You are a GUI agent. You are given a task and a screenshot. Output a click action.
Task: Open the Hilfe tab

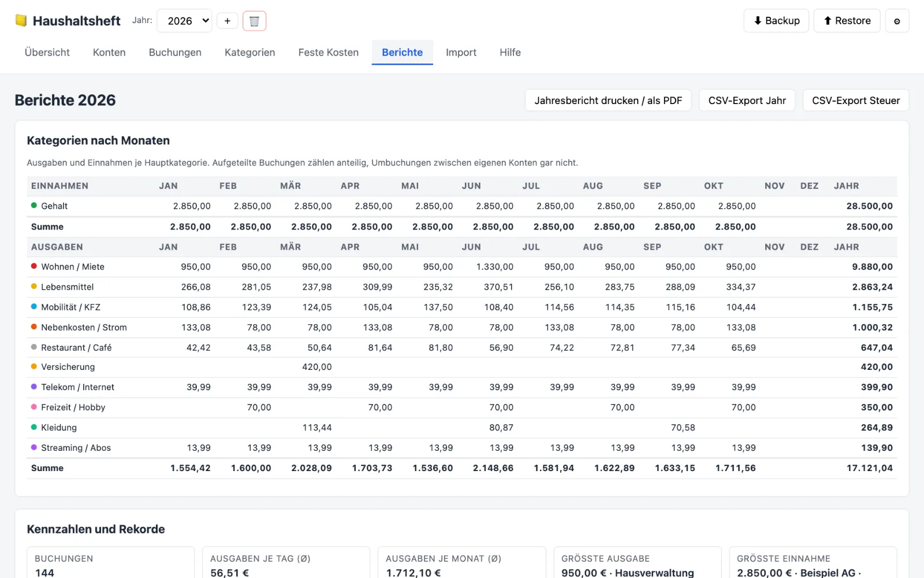[510, 53]
